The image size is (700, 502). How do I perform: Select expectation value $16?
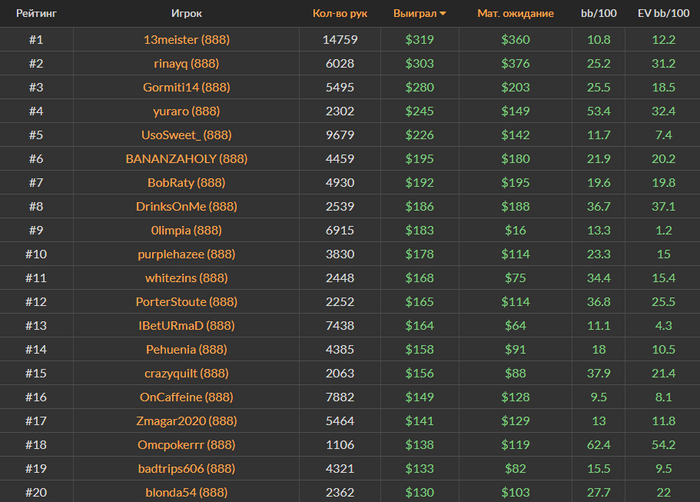(516, 230)
